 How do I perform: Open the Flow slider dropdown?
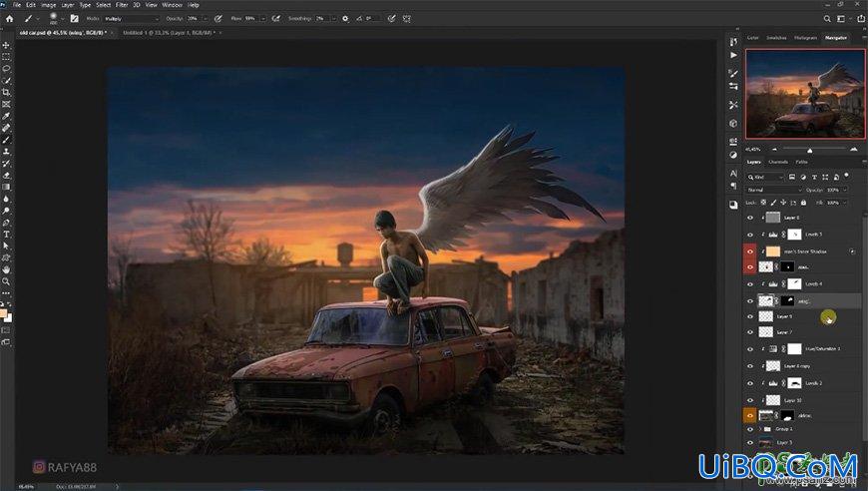click(263, 18)
